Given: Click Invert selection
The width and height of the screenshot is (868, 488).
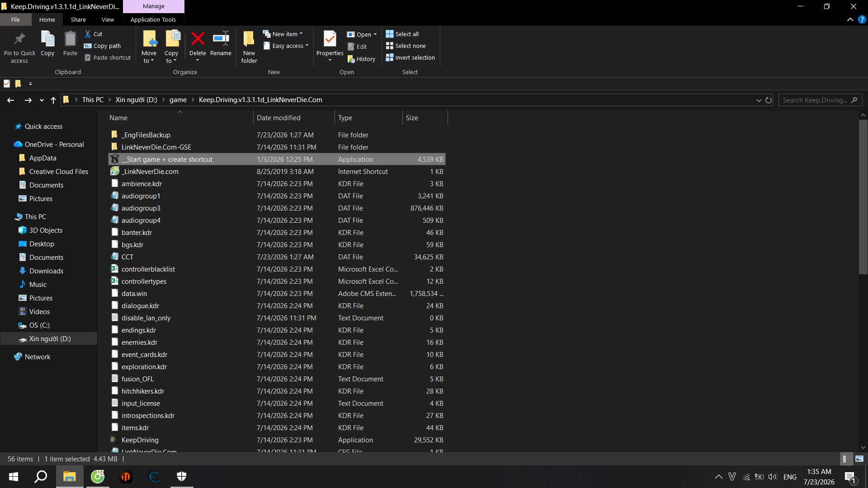Looking at the screenshot, I should [410, 57].
